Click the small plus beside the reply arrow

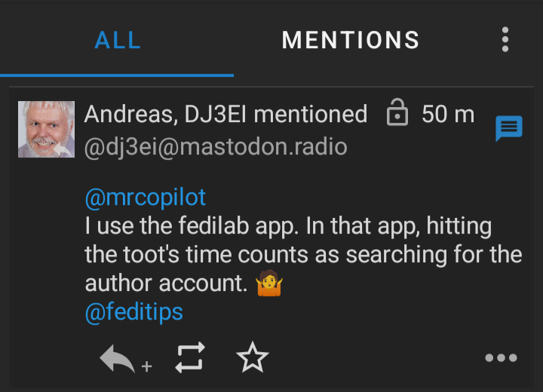point(147,367)
